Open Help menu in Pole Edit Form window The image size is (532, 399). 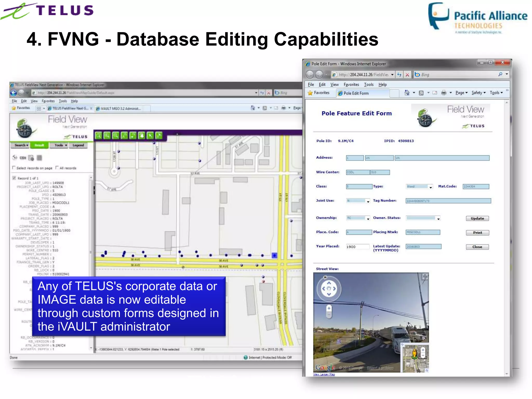pyautogui.click(x=382, y=84)
